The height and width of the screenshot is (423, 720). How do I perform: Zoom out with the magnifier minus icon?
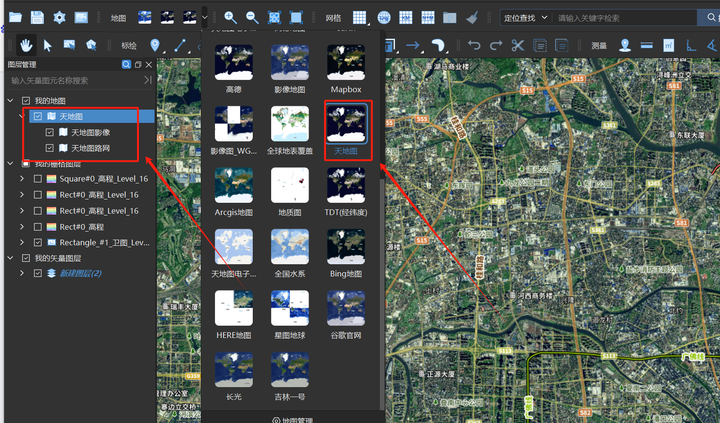[x=252, y=17]
